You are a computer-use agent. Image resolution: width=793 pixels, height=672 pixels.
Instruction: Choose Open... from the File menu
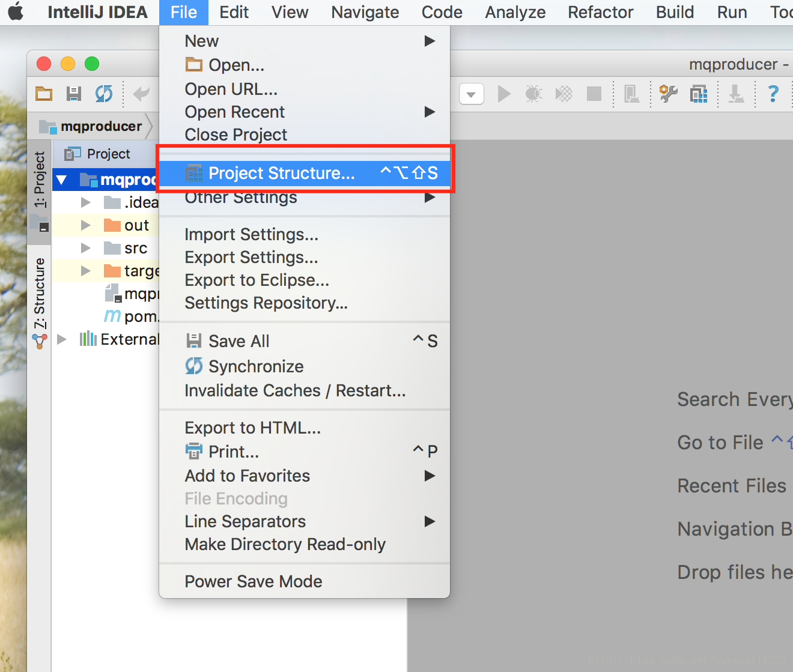(x=305, y=65)
